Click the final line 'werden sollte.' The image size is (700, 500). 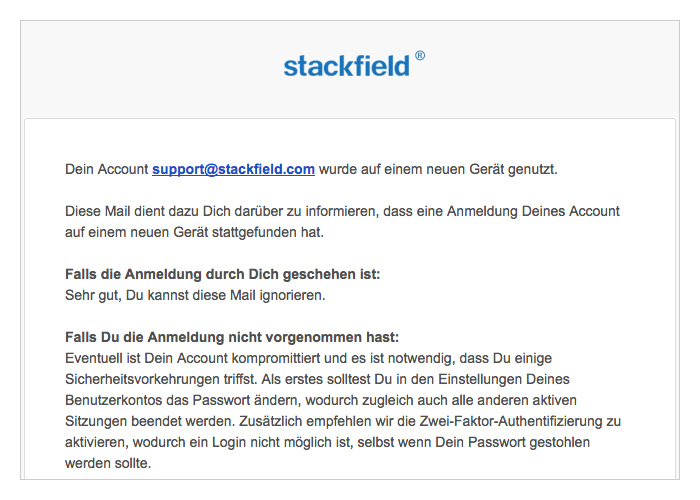[x=108, y=463]
